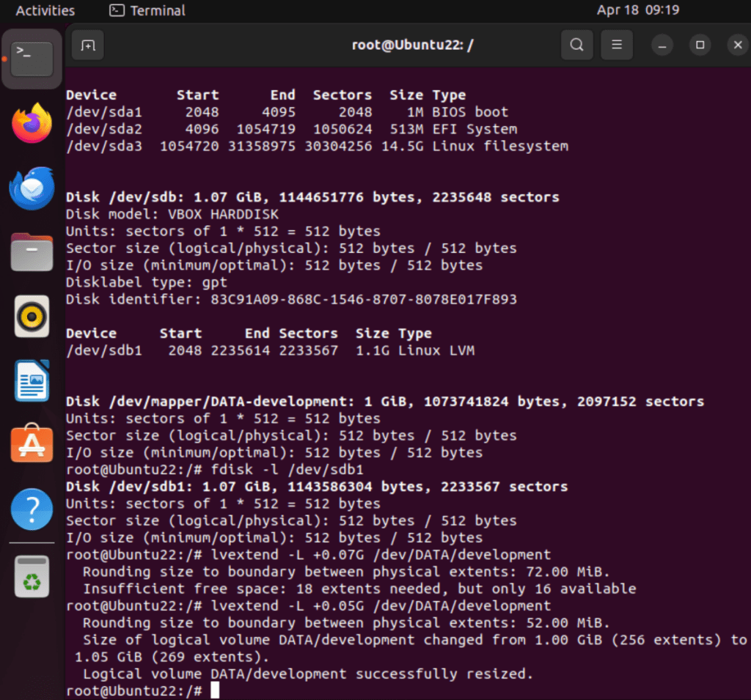Open LibreOffice Writer from the dock
Screen dimensions: 751x700
[32, 381]
